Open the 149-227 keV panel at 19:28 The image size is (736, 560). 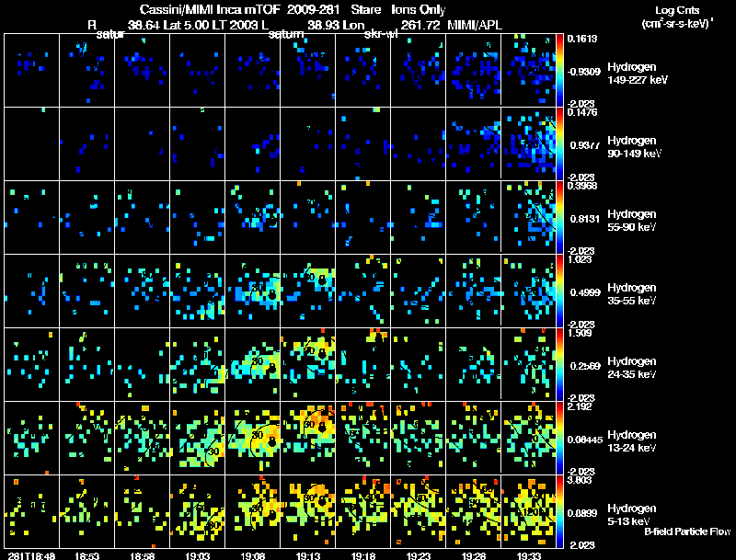474,71
